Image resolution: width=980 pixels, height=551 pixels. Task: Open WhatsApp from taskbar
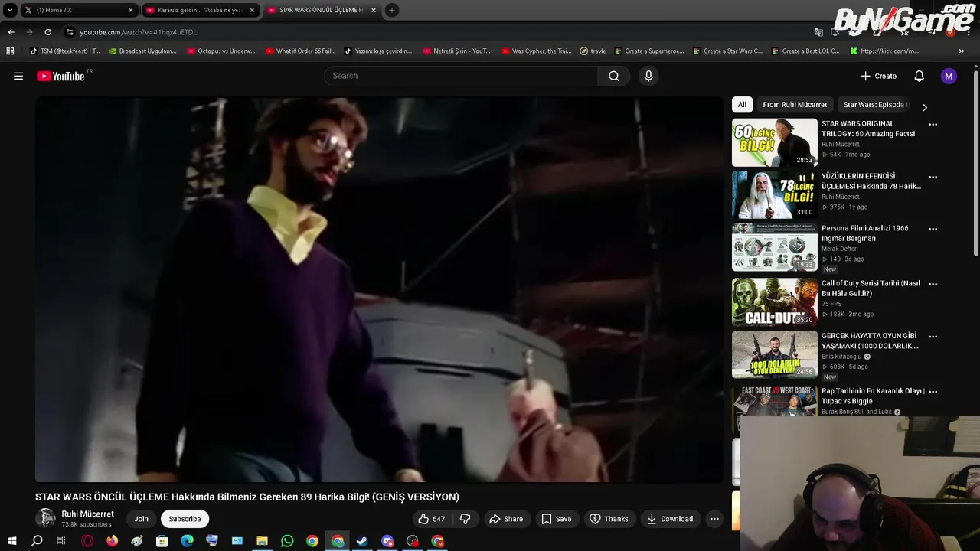click(287, 541)
